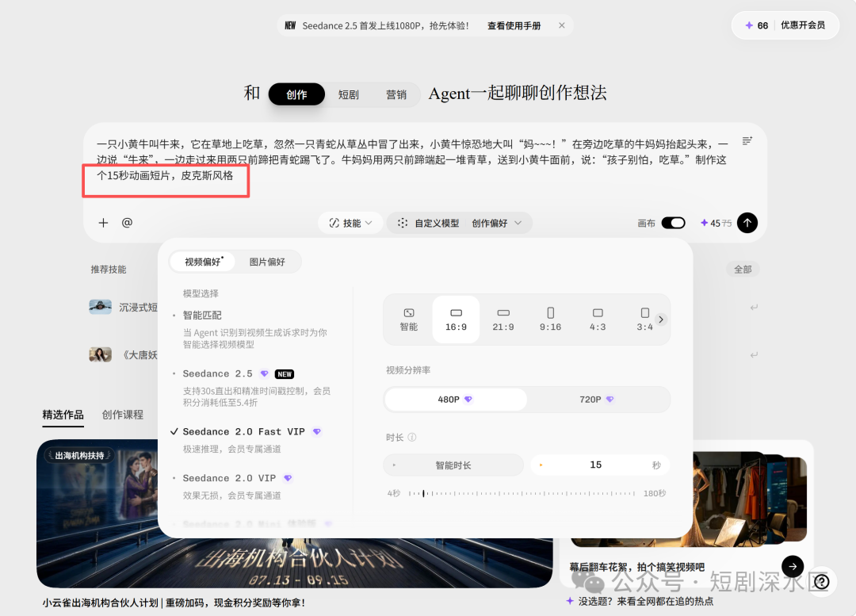Open the 《大唐妖 skill item

[x=124, y=355]
